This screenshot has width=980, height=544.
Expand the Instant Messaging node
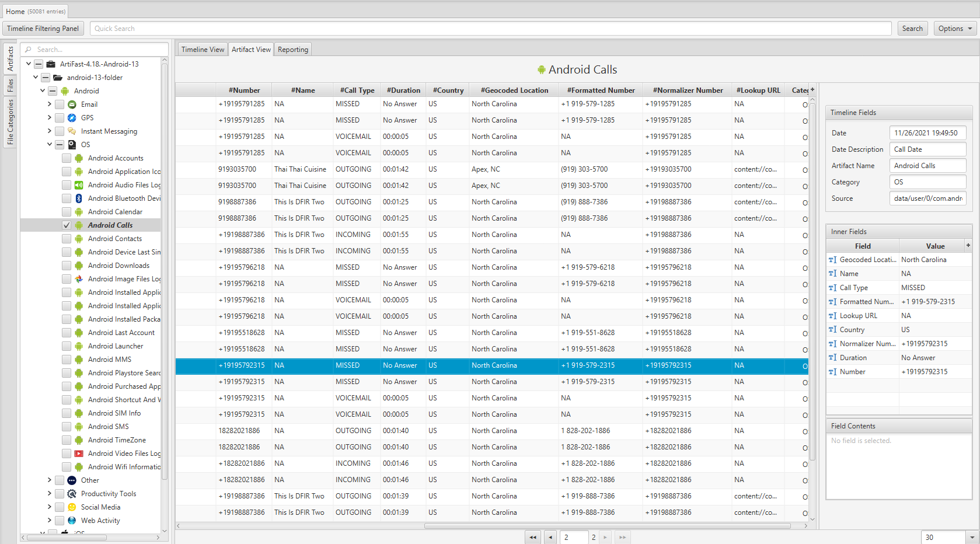click(x=50, y=131)
